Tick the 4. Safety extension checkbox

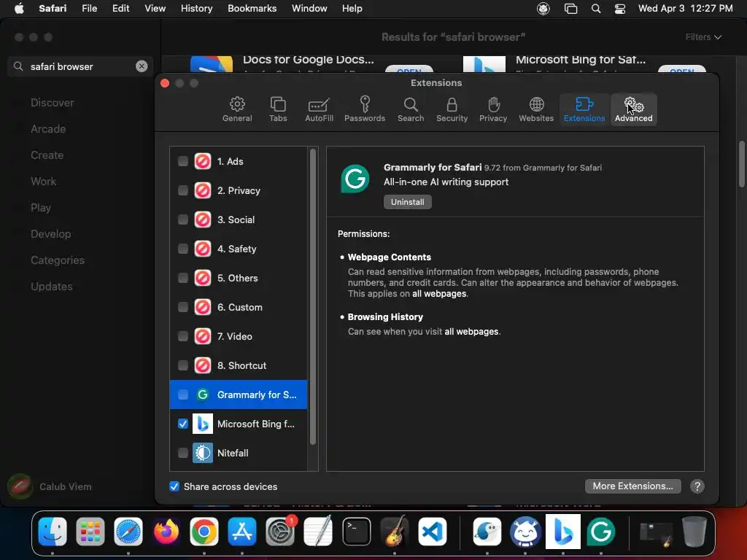tap(183, 249)
